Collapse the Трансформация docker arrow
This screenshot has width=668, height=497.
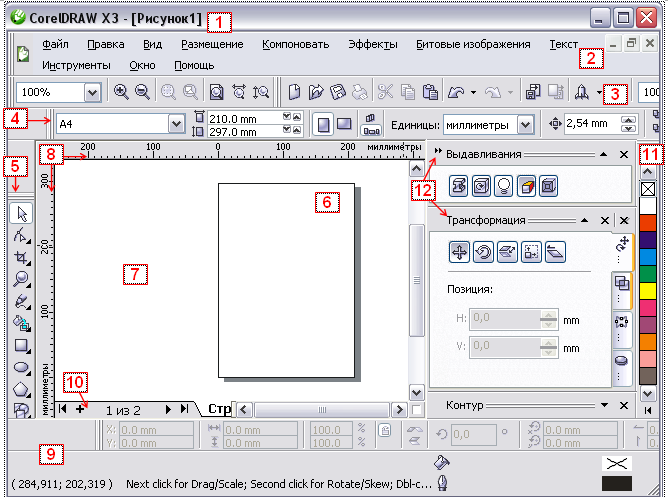[584, 220]
